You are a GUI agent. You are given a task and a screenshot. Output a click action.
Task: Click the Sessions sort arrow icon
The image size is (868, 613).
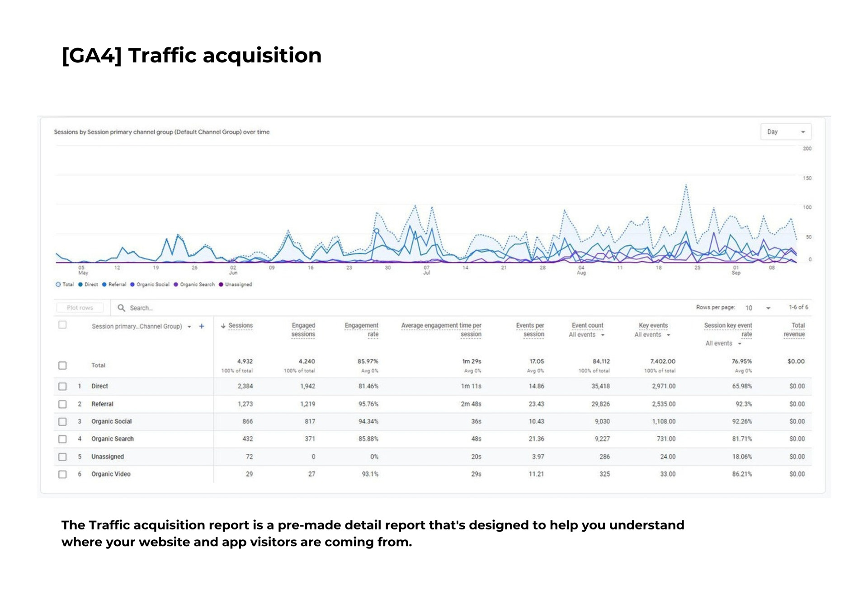pos(223,326)
